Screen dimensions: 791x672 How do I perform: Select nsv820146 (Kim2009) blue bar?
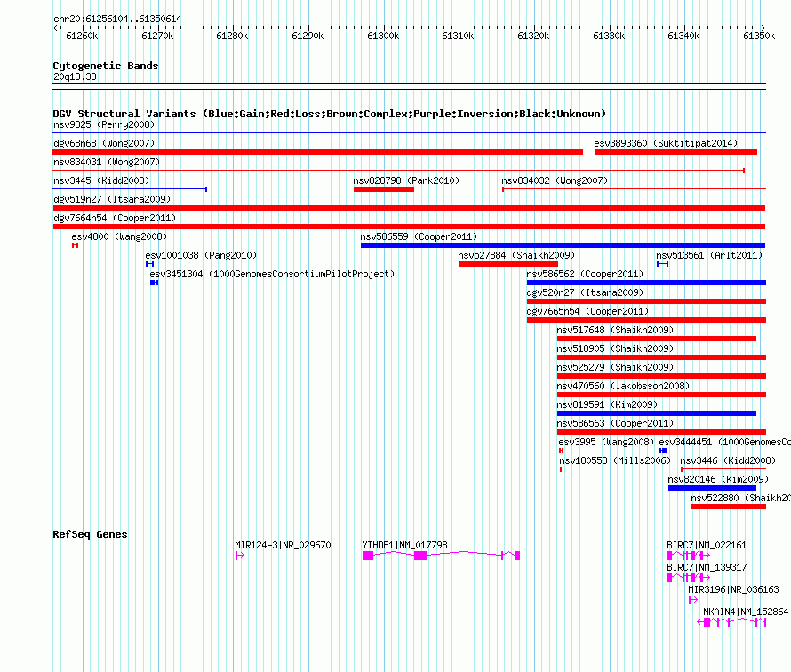click(x=712, y=488)
